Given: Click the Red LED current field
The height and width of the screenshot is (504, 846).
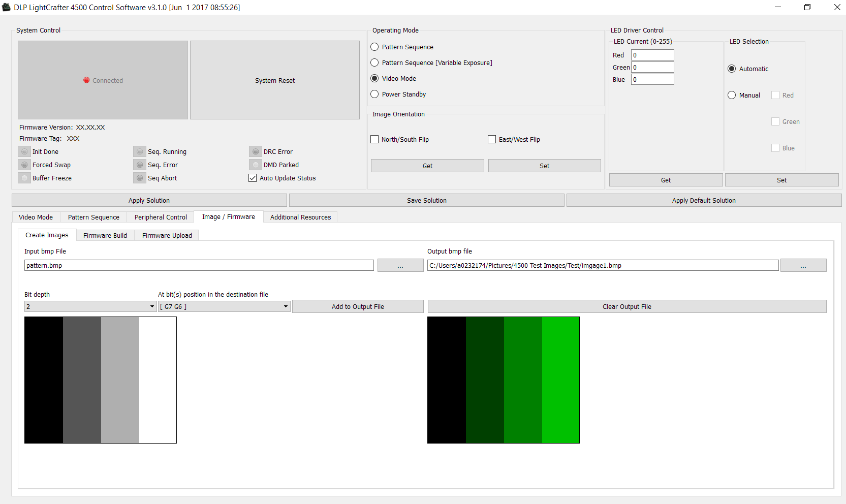Looking at the screenshot, I should pyautogui.click(x=652, y=55).
